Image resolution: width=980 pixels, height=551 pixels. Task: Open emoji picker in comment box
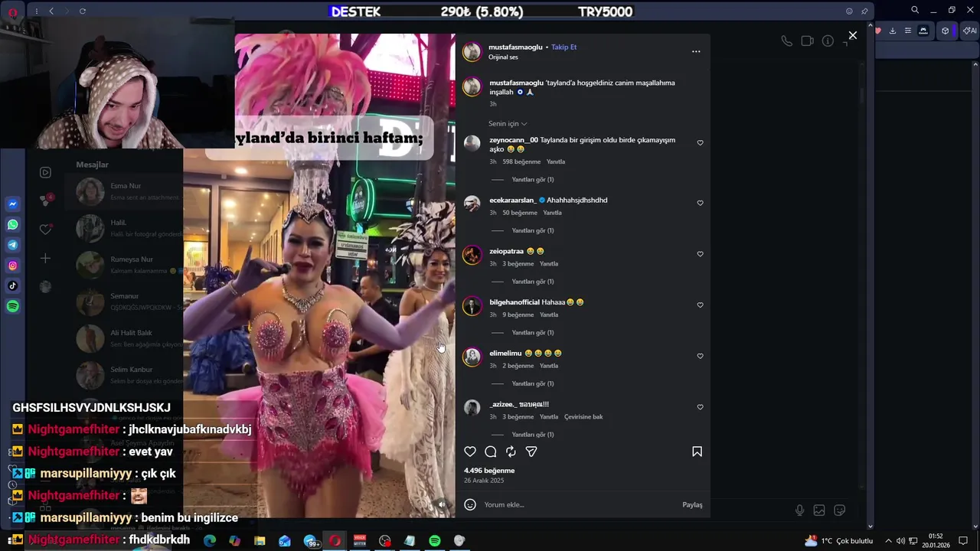pyautogui.click(x=470, y=504)
